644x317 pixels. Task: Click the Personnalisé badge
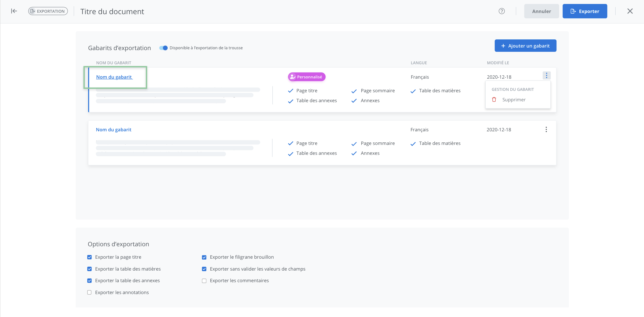[x=307, y=77]
